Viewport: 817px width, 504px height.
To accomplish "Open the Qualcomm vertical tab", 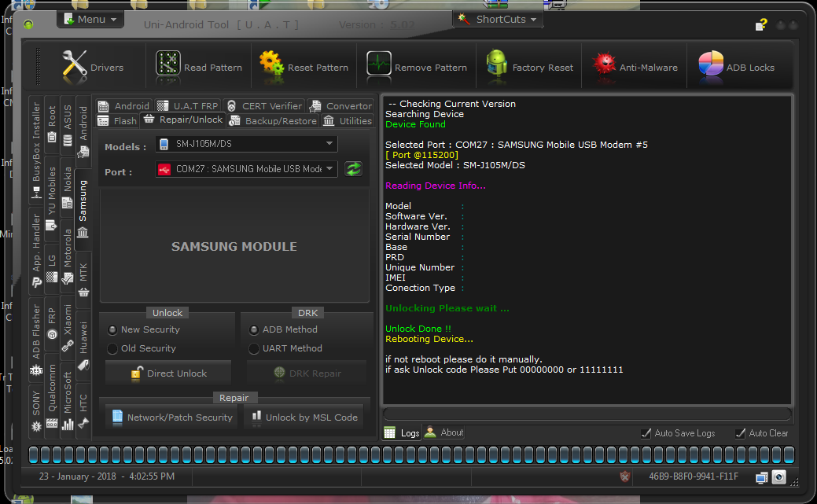I will 52,395.
